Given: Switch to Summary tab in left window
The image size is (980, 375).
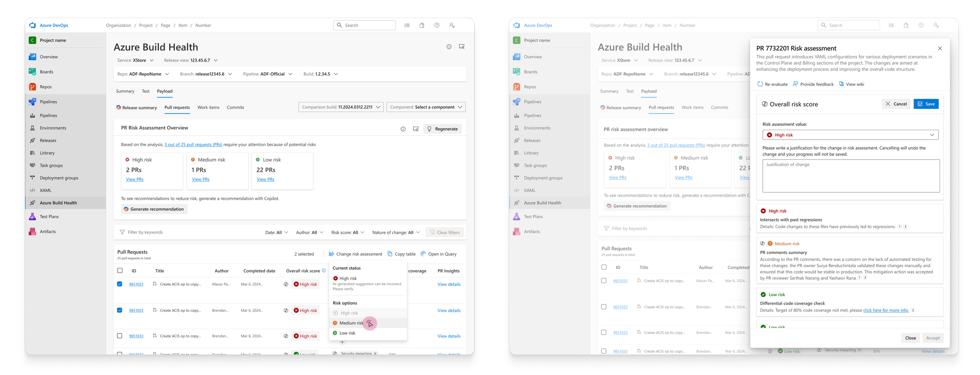Looking at the screenshot, I should point(125,91).
